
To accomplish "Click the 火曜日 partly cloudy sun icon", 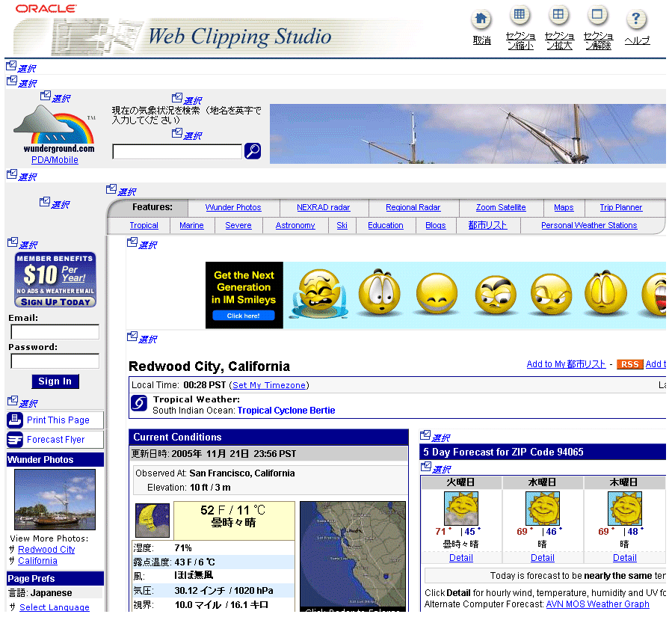I will [x=461, y=509].
